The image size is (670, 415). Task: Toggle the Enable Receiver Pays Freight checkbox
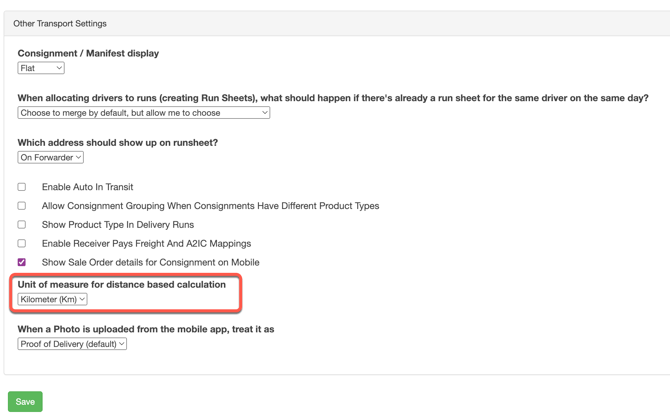(x=22, y=243)
